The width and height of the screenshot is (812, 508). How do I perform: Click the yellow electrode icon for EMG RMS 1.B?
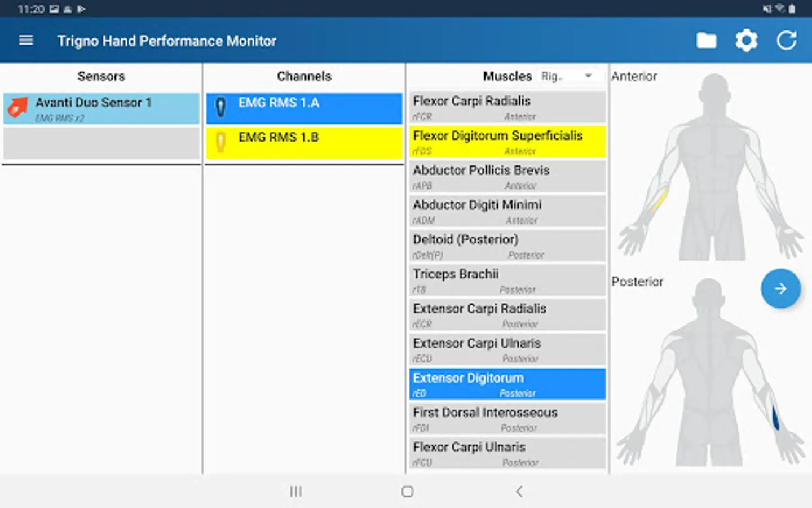coord(221,142)
